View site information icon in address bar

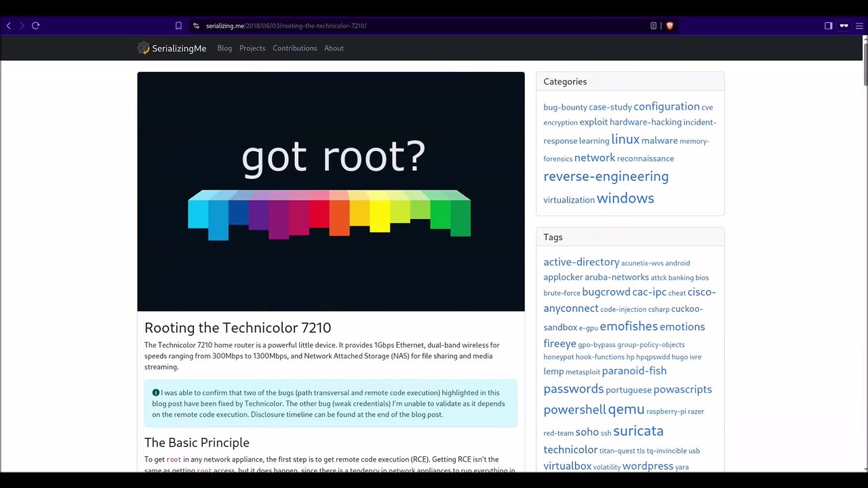[x=196, y=26]
